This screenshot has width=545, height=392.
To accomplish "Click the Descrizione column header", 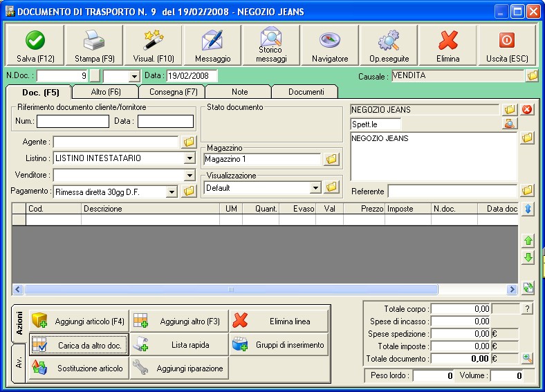I will click(151, 209).
